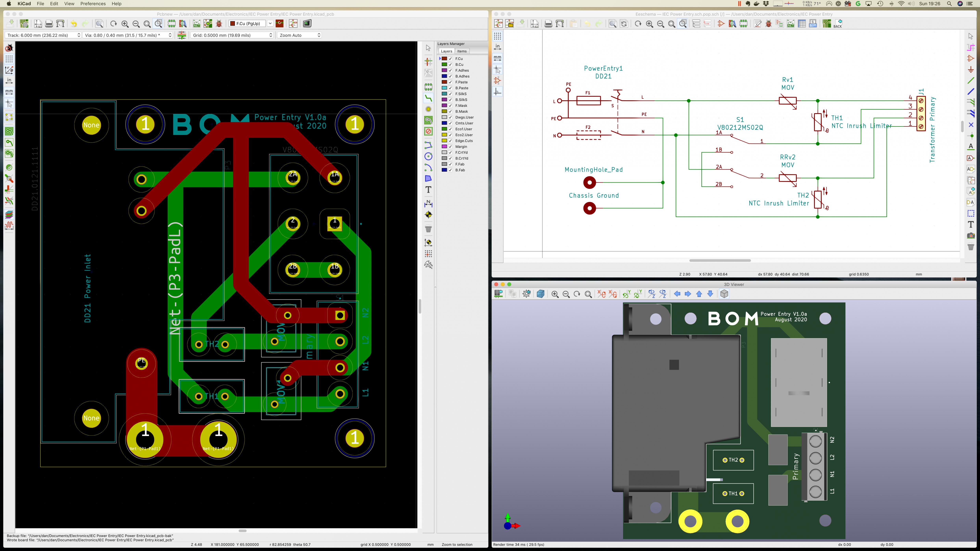Select the Delete items trash tool in Pcbnew
This screenshot has height=551, width=980.
(428, 229)
